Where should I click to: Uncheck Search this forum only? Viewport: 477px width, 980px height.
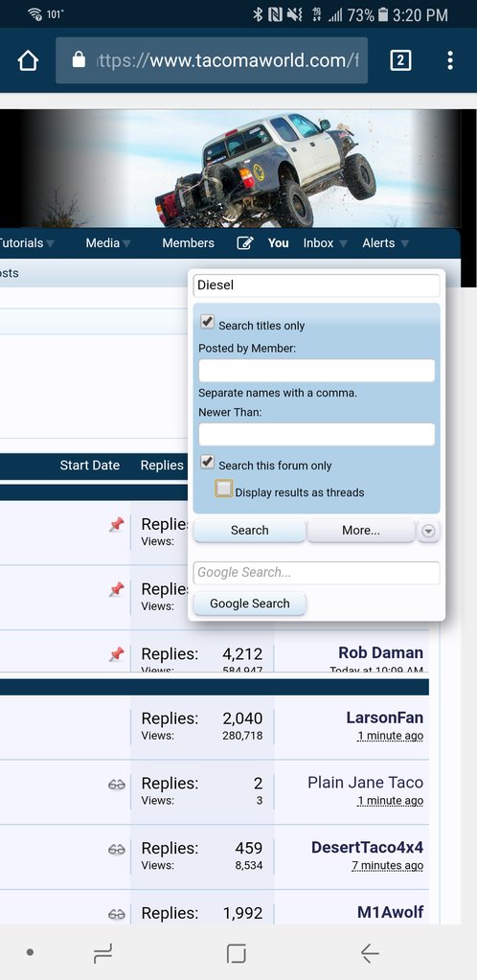click(x=207, y=463)
